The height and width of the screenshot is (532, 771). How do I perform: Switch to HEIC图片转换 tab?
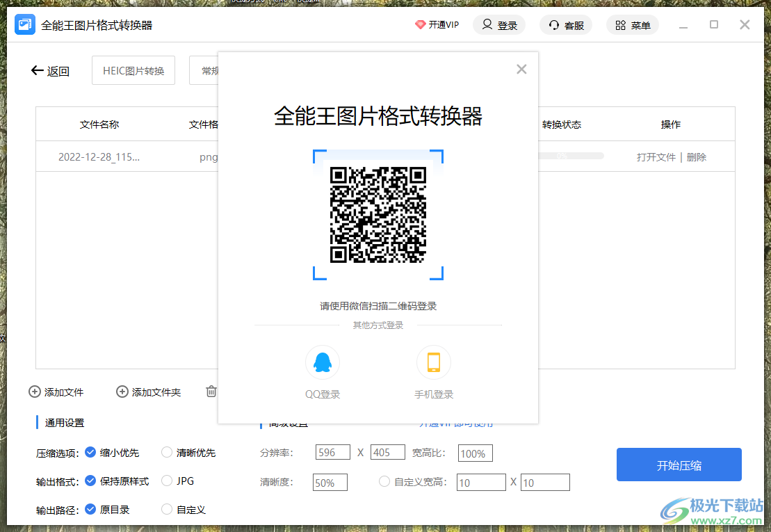pyautogui.click(x=133, y=71)
